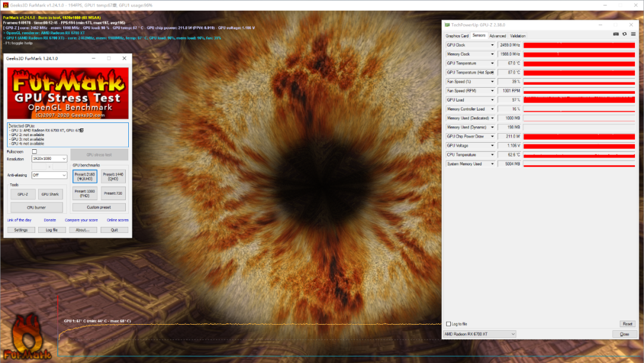Screen dimensions: 644x363
Task: Expand the Anti-aliasing dropdown
Action: [49, 175]
